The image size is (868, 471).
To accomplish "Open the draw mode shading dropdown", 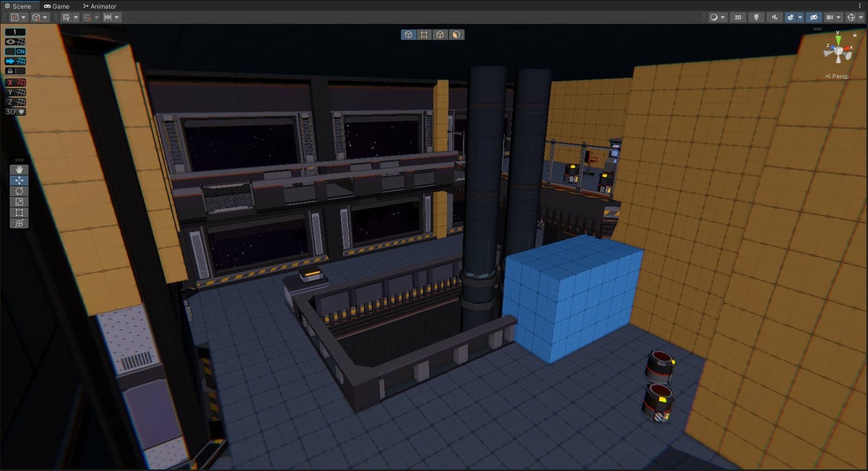I will pyautogui.click(x=717, y=17).
